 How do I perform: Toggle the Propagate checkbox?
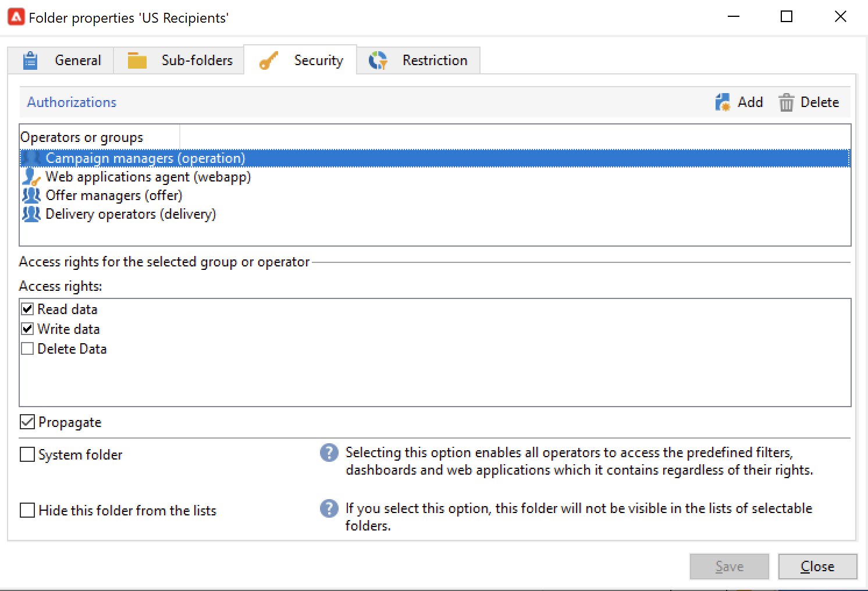(27, 422)
